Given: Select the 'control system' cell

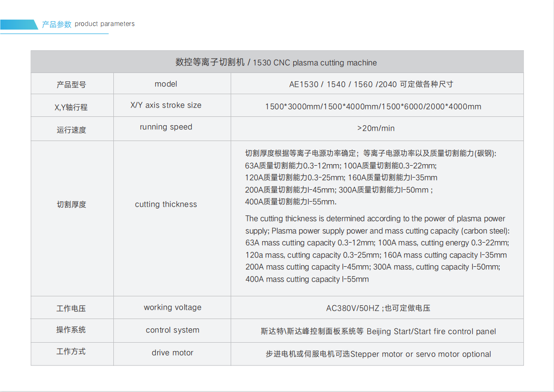Looking at the screenshot, I should (x=173, y=330).
